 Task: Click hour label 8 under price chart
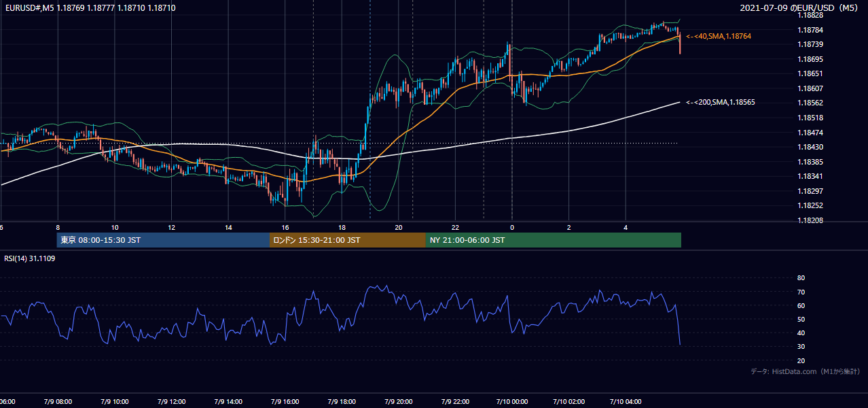[58, 227]
